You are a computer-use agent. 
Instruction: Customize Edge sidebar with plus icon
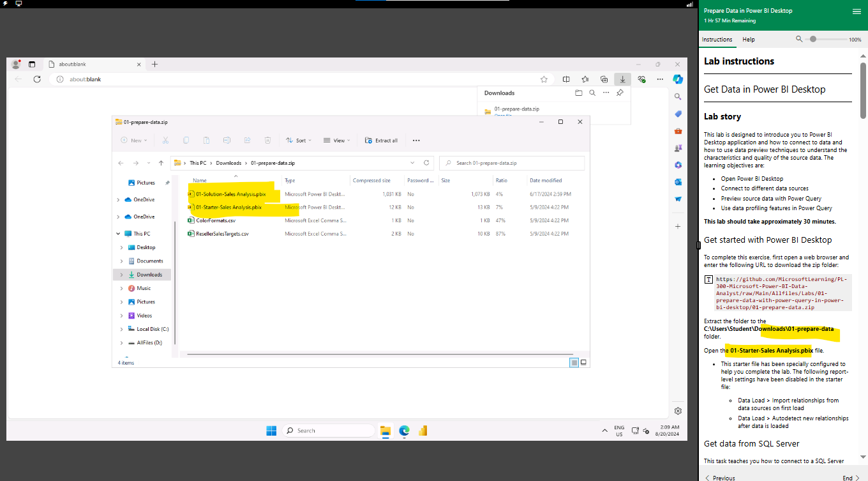click(678, 227)
